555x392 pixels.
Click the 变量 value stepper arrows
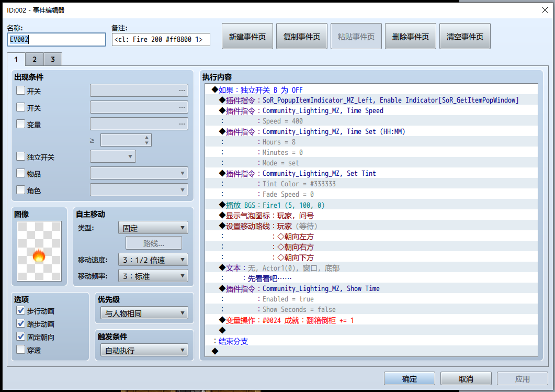146,140
